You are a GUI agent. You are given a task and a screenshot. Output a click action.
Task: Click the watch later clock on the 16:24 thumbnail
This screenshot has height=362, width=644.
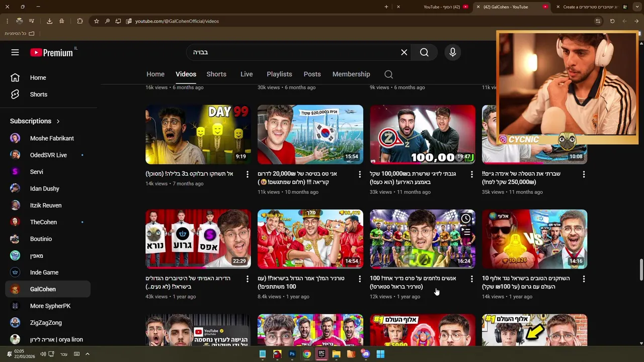click(466, 219)
